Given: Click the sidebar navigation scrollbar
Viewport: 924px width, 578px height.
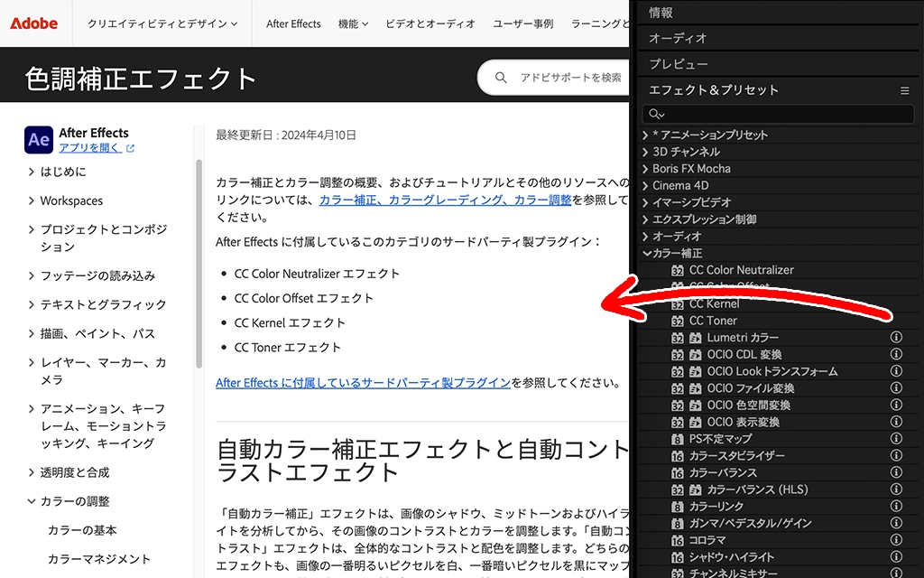Looking at the screenshot, I should point(199,263).
